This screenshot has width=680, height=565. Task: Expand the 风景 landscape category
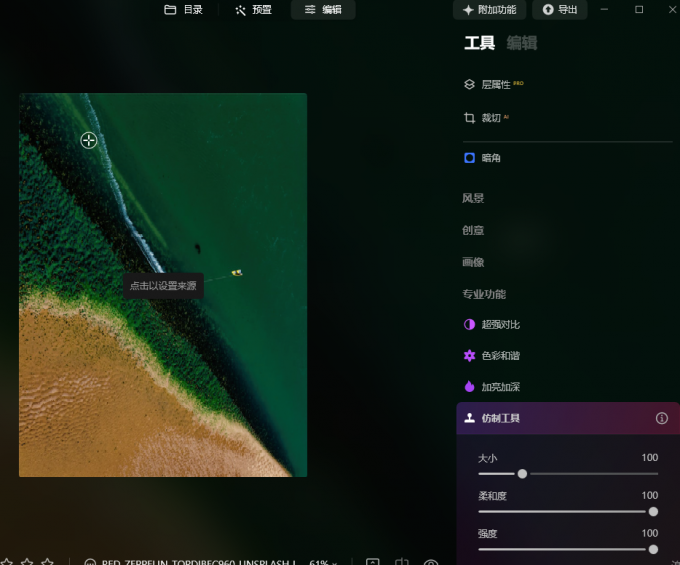[473, 199]
